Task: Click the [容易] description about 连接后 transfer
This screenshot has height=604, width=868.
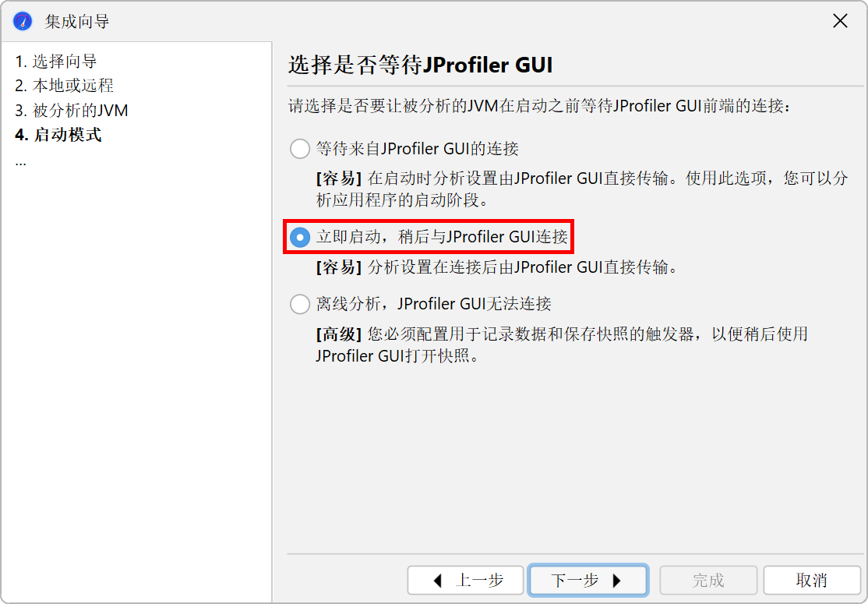Action: point(496,267)
